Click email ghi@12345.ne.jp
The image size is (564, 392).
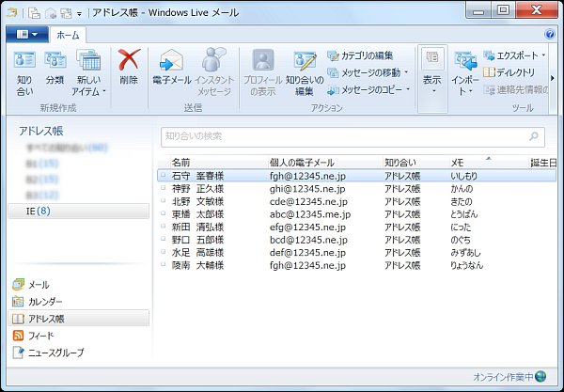point(307,189)
